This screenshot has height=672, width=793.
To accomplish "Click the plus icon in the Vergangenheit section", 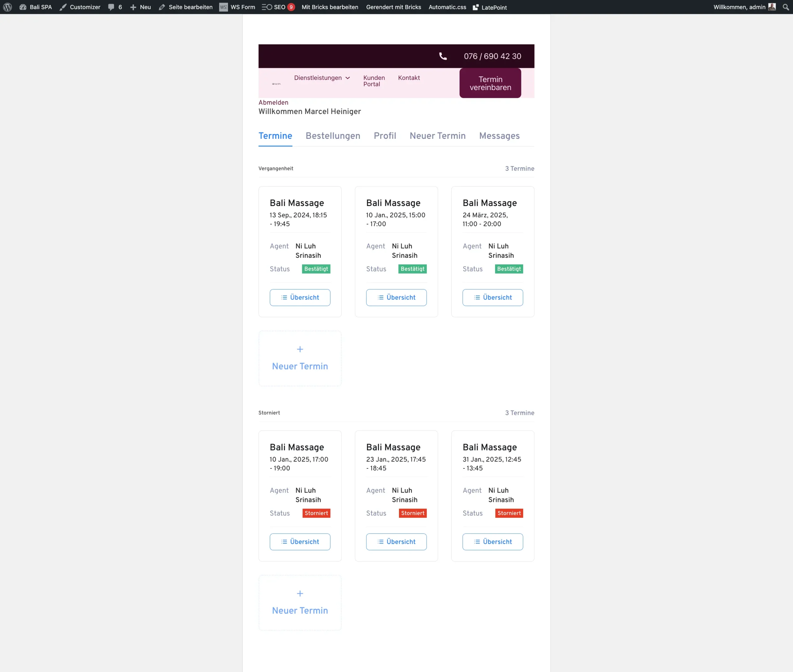I will click(300, 349).
